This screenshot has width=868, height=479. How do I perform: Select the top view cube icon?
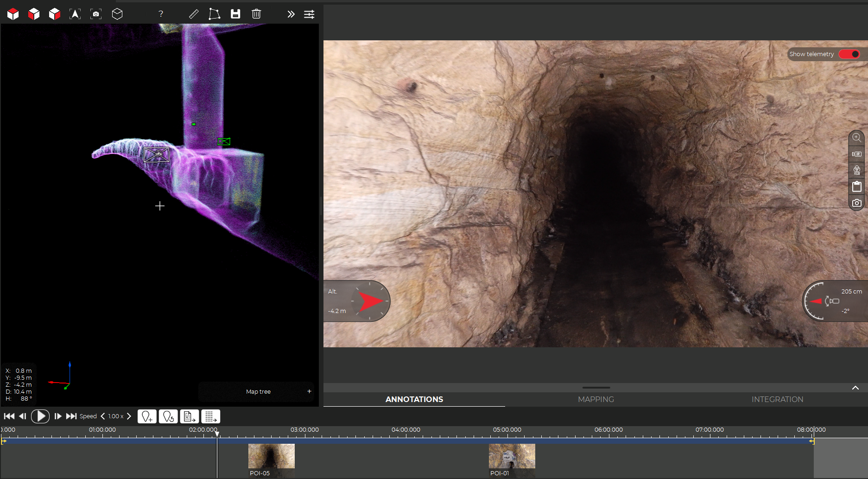(13, 14)
